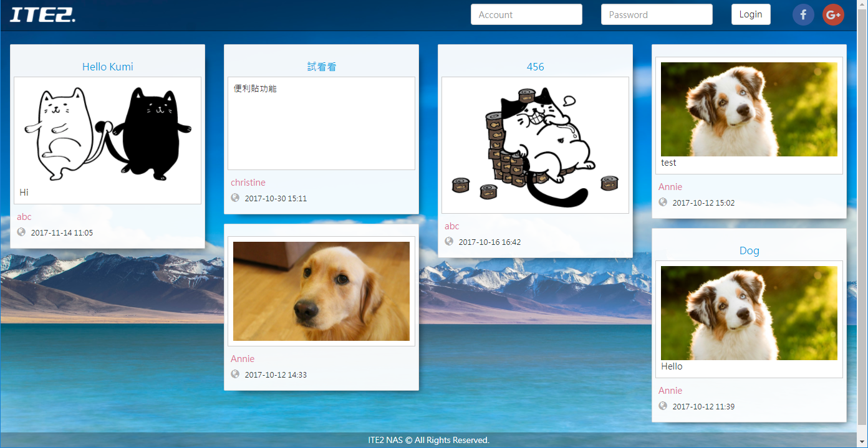Click the timestamp 2017-10-12 11:39
The height and width of the screenshot is (448, 868).
[x=703, y=407]
